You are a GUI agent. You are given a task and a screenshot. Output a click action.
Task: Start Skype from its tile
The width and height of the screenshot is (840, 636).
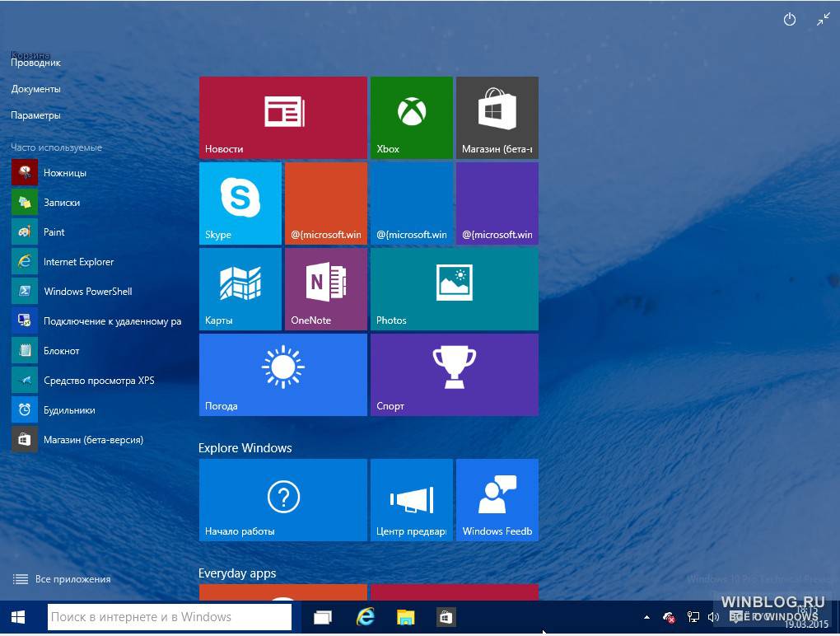point(240,203)
